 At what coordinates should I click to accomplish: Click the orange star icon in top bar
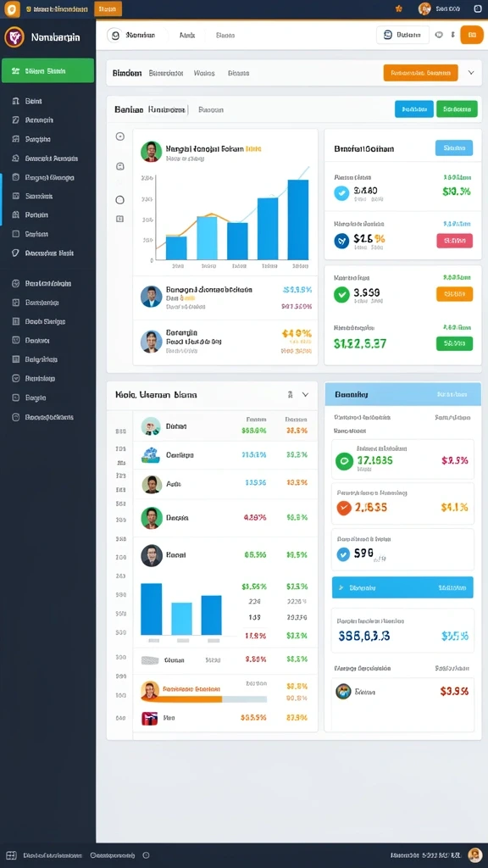coord(399,8)
